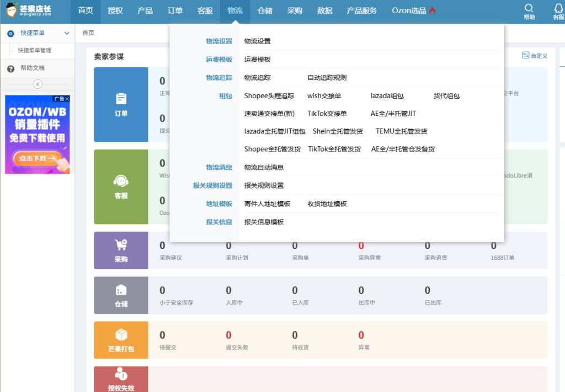Open the Shopee头程追踪 tracking option
565x392 pixels.
coord(269,95)
